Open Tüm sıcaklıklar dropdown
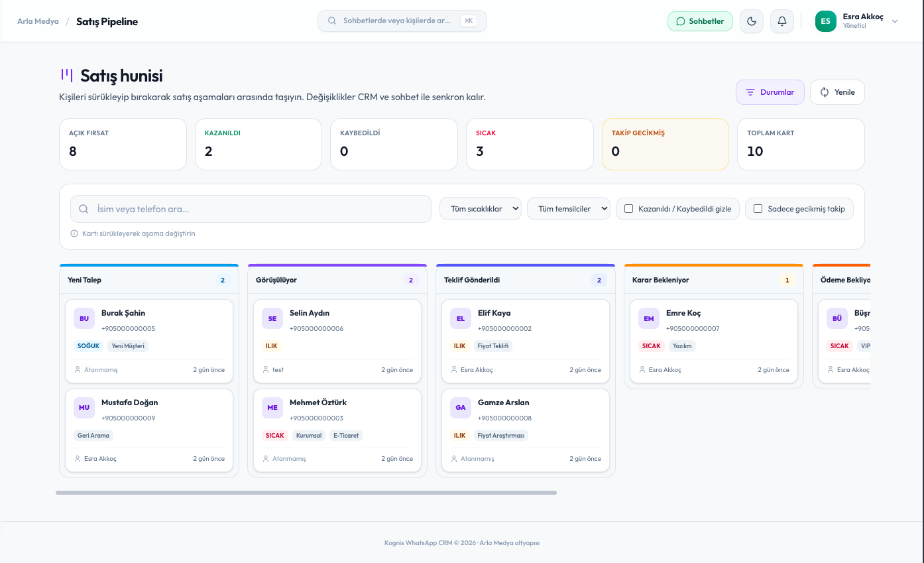Screen dimensions: 924x563 [481, 209]
